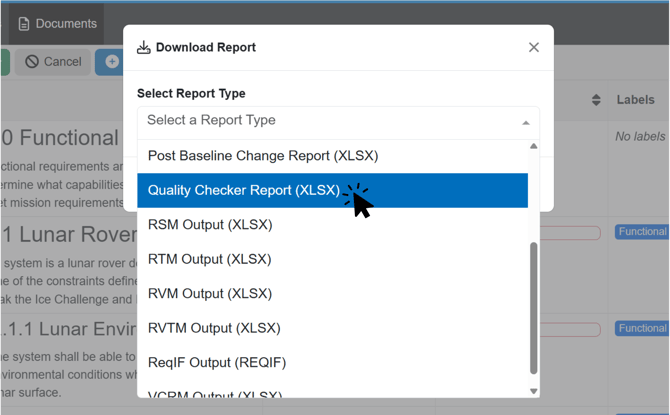Open the Select a Report Type dropdown

tap(330, 121)
